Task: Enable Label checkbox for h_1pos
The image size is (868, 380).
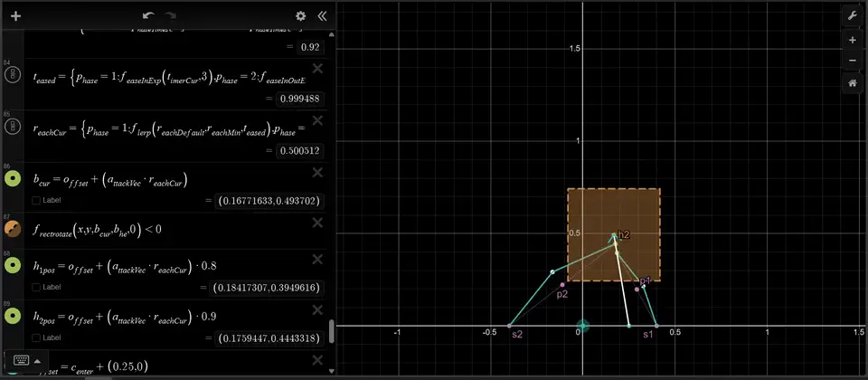Action: pyautogui.click(x=36, y=287)
